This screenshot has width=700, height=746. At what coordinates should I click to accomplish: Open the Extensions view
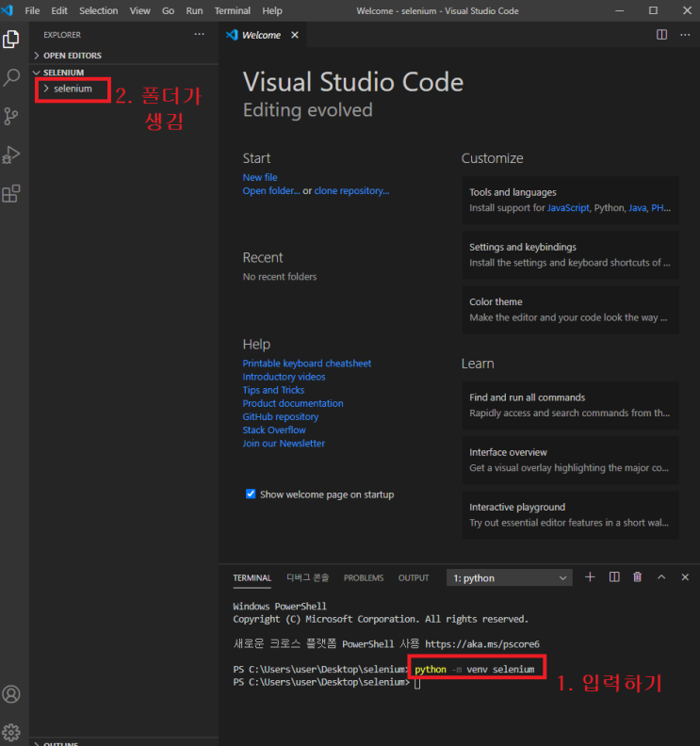[11, 194]
